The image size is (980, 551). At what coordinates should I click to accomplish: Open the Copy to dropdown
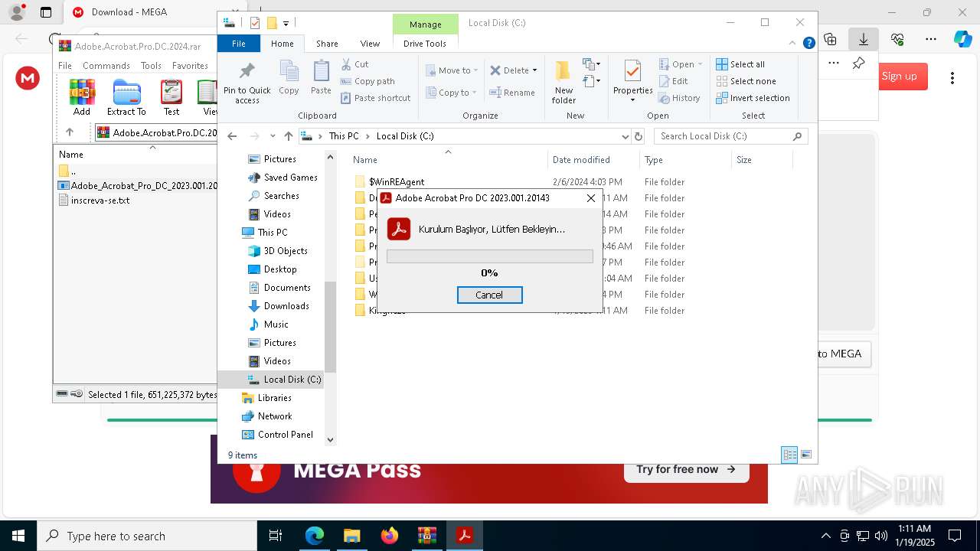(452, 93)
